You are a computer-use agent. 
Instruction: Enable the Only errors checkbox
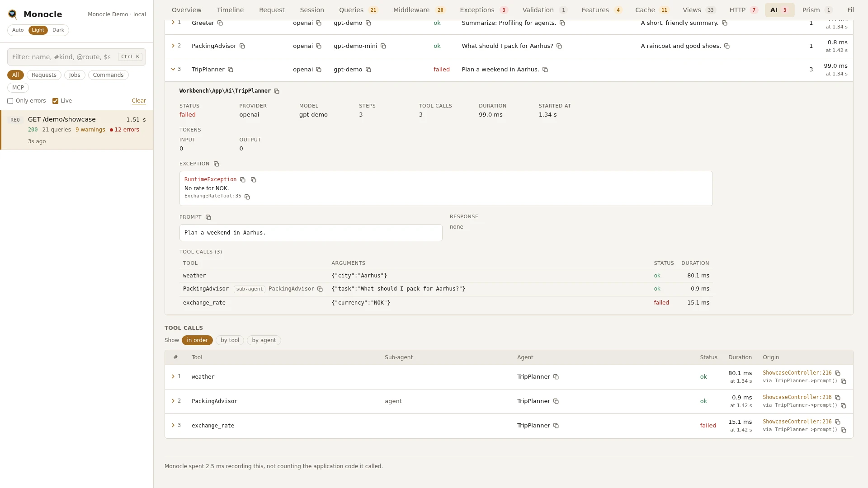(x=10, y=101)
